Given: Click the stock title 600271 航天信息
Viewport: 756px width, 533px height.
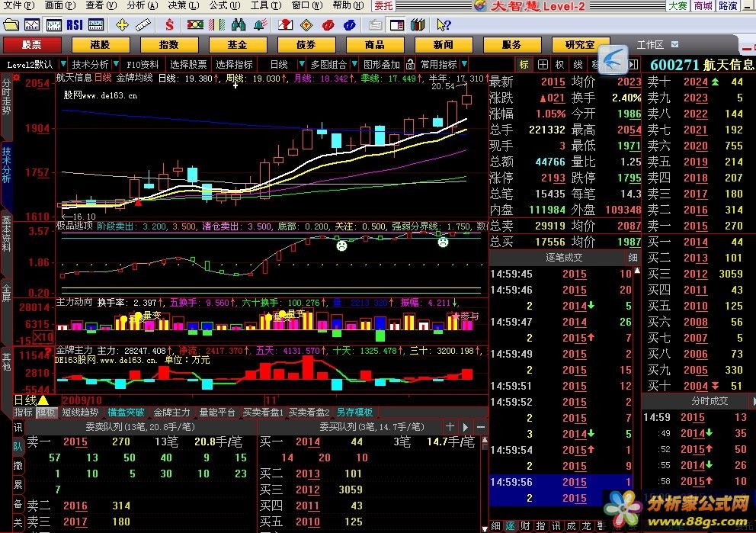Looking at the screenshot, I should (702, 64).
